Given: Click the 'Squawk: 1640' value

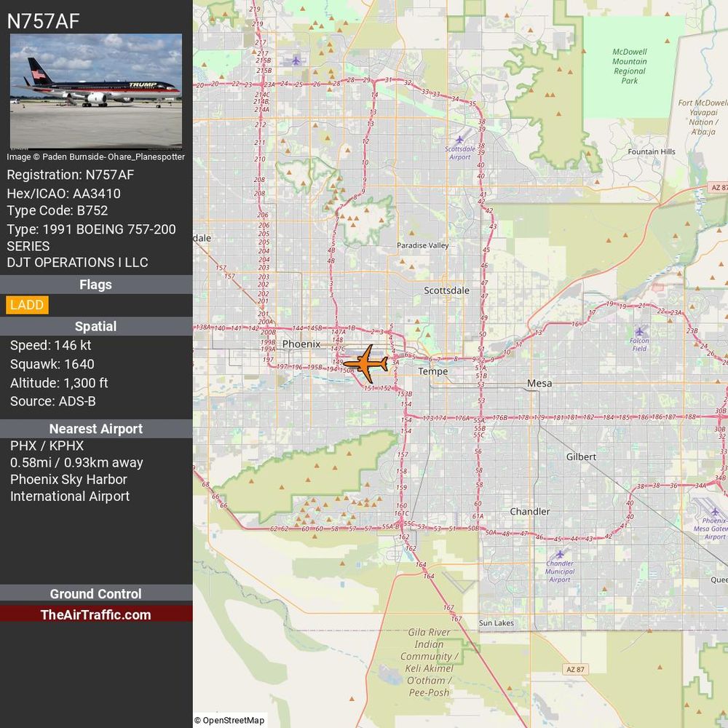Looking at the screenshot, I should click(52, 364).
